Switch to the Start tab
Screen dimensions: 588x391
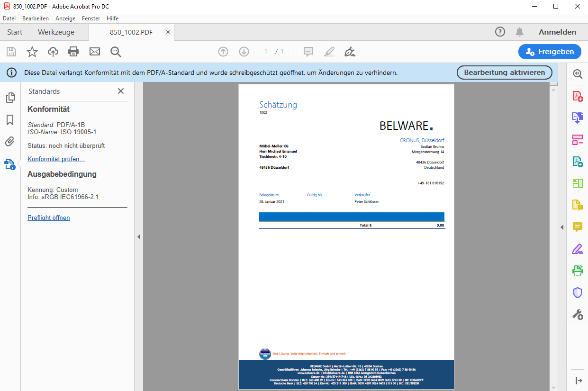tap(15, 32)
